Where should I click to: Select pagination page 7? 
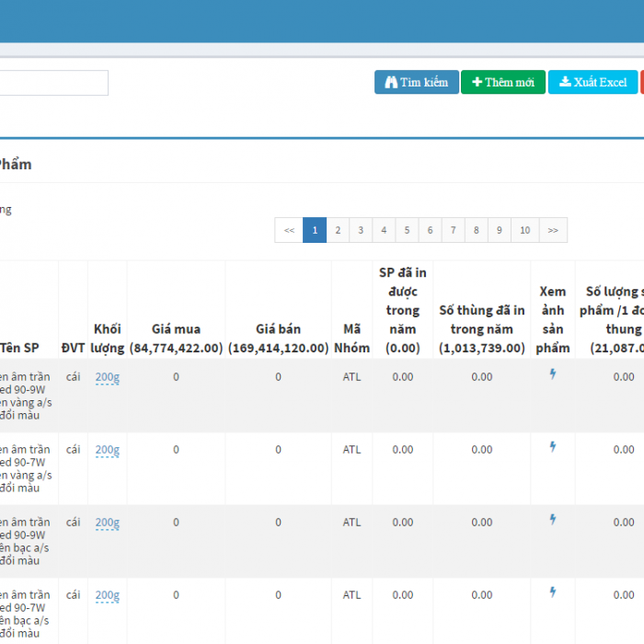(x=453, y=230)
